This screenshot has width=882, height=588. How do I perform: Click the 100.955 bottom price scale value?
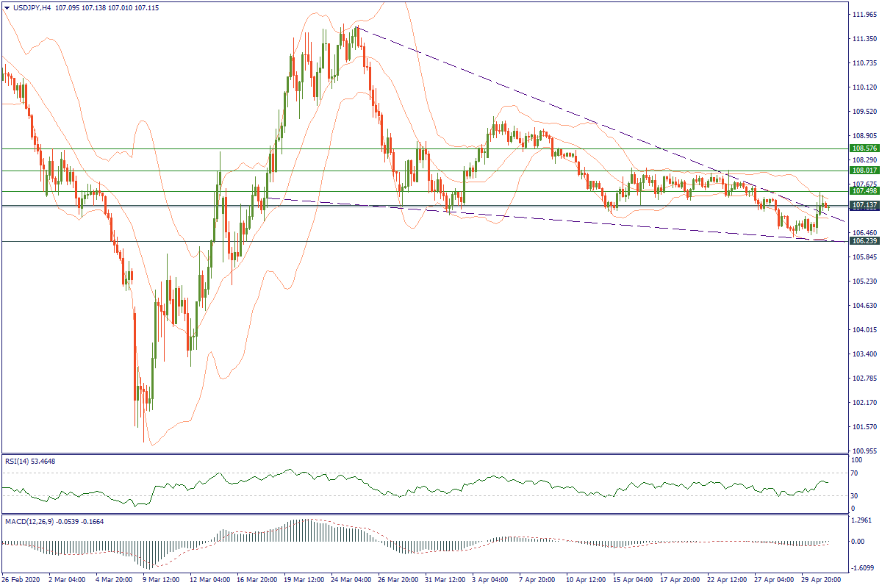pyautogui.click(x=864, y=451)
